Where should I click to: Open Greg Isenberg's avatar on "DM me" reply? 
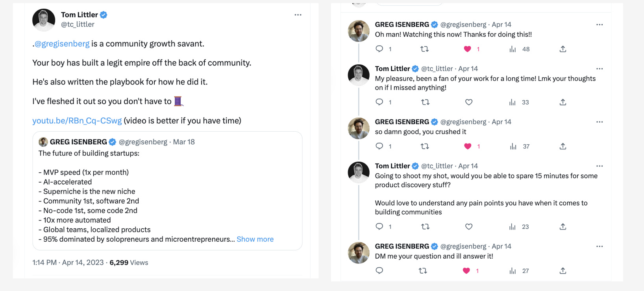(x=359, y=253)
